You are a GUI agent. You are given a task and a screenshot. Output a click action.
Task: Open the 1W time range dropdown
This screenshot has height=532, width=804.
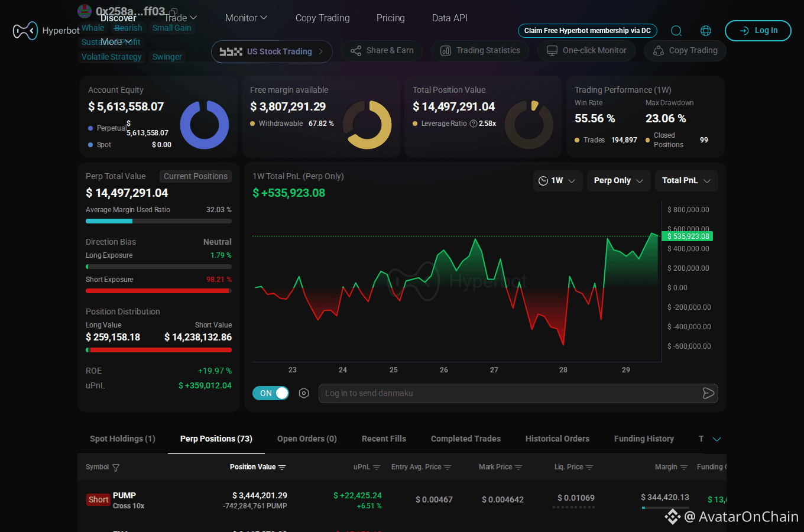point(558,181)
